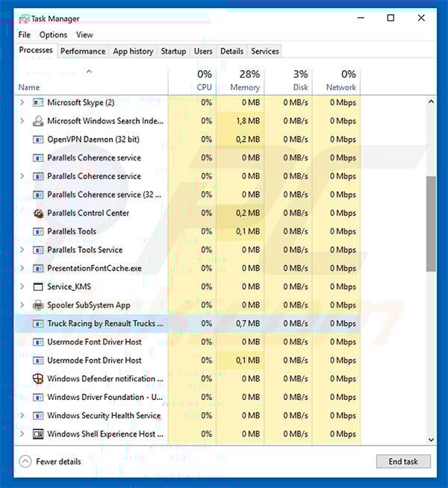Select the Windows Driver Foundation process name

[105, 398]
